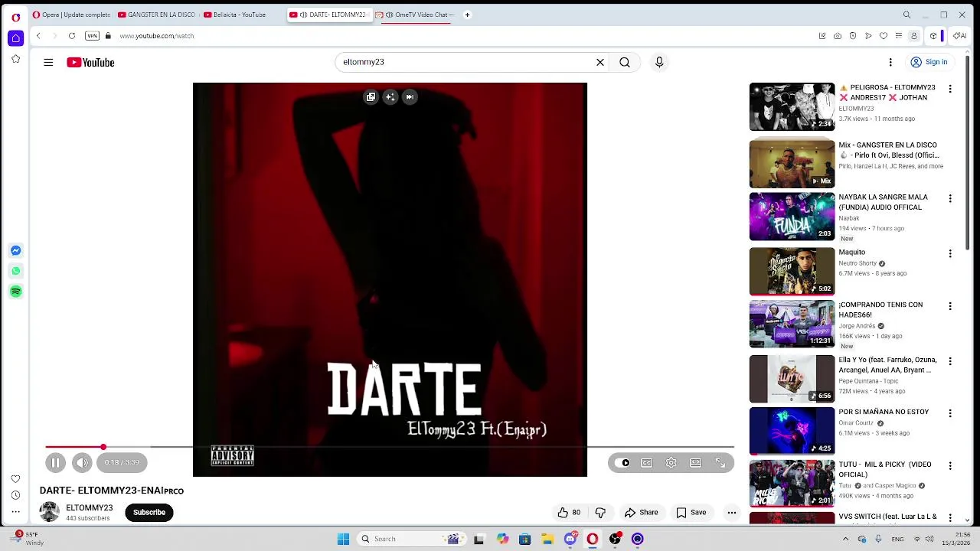Open YouTube hamburger guide menu
The width and height of the screenshot is (980, 551).
(x=48, y=62)
